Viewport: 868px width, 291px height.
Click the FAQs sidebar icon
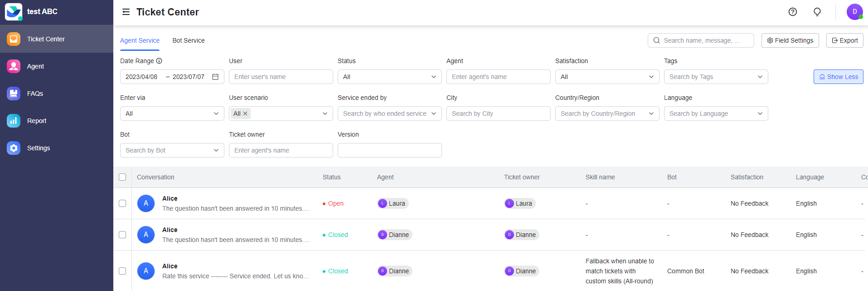tap(14, 94)
